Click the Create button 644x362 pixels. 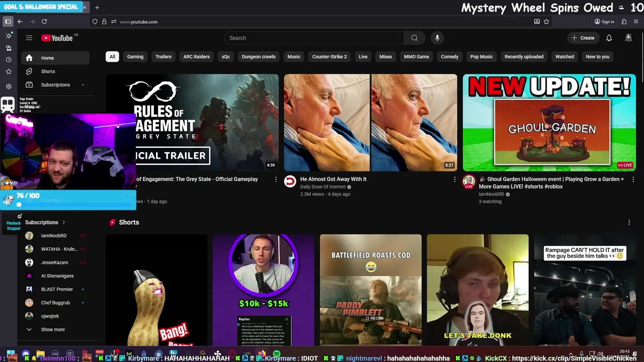click(583, 38)
